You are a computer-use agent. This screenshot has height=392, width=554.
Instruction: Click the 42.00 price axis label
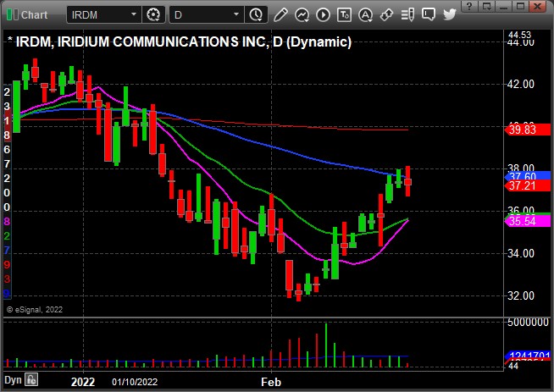[x=520, y=85]
